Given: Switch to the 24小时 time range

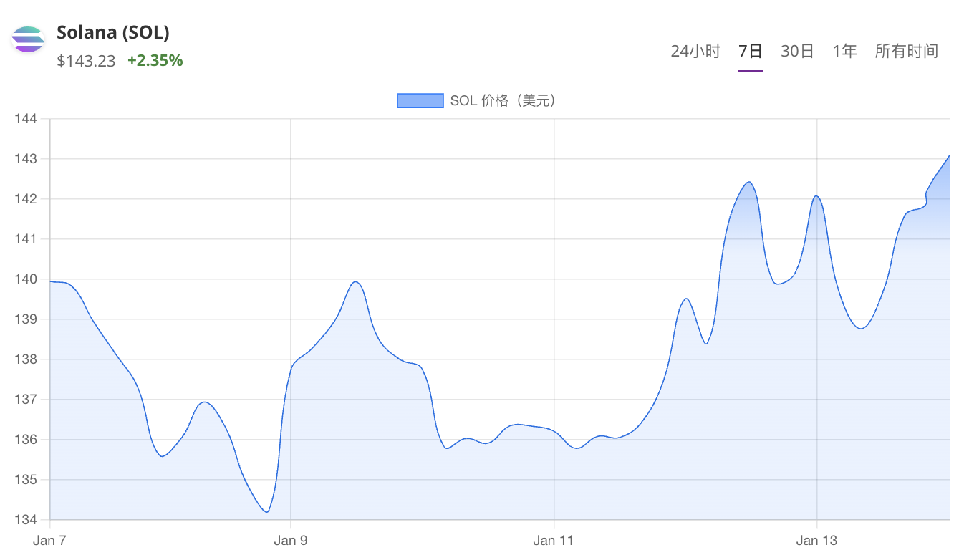Looking at the screenshot, I should click(695, 51).
